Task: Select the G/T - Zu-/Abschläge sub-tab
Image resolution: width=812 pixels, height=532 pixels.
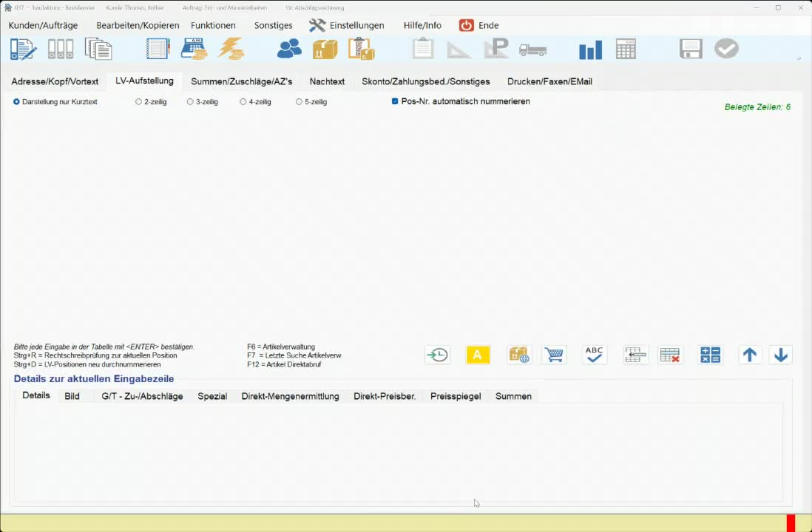Action: (x=143, y=396)
